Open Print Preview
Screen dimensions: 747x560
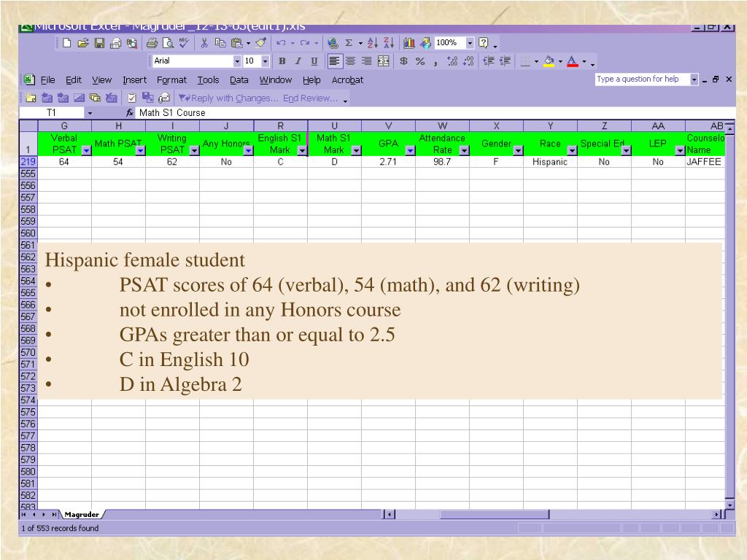[169, 43]
